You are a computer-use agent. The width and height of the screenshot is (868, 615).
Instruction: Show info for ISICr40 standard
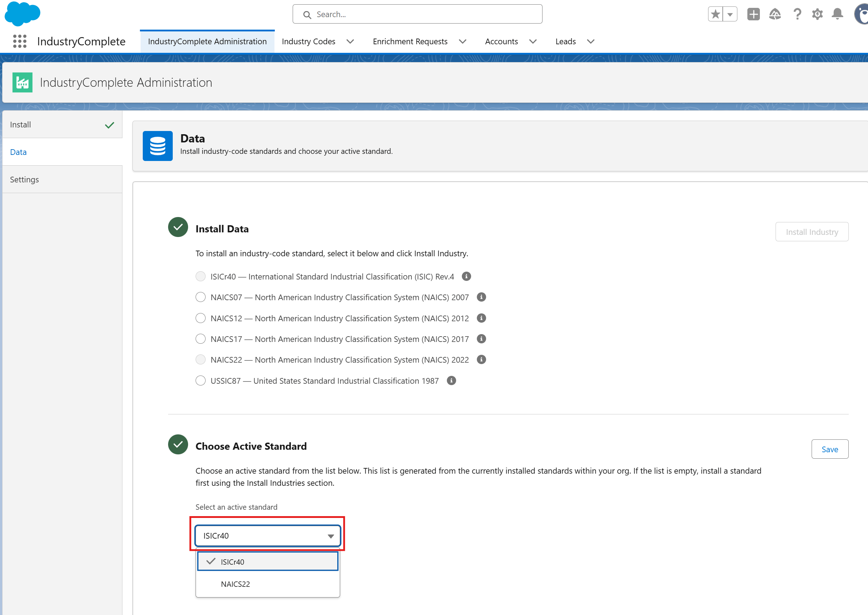pos(466,277)
